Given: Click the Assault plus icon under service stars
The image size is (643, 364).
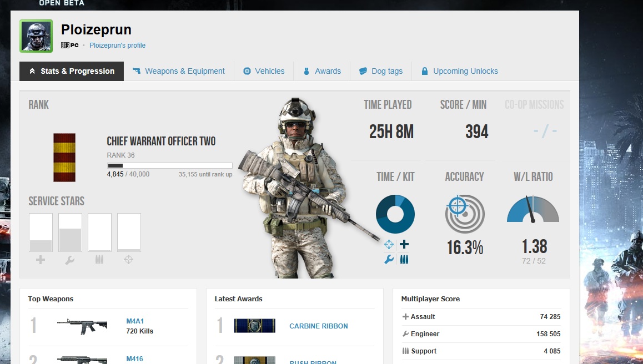Looking at the screenshot, I should [41, 260].
